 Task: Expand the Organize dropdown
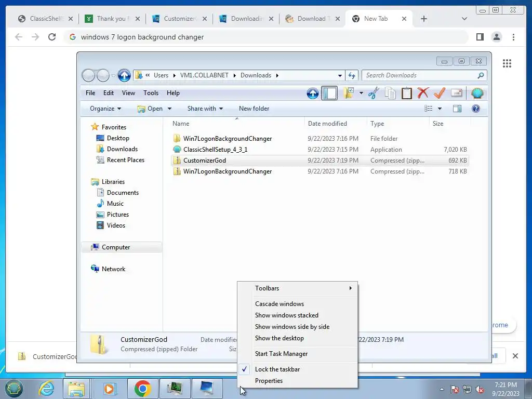105,109
